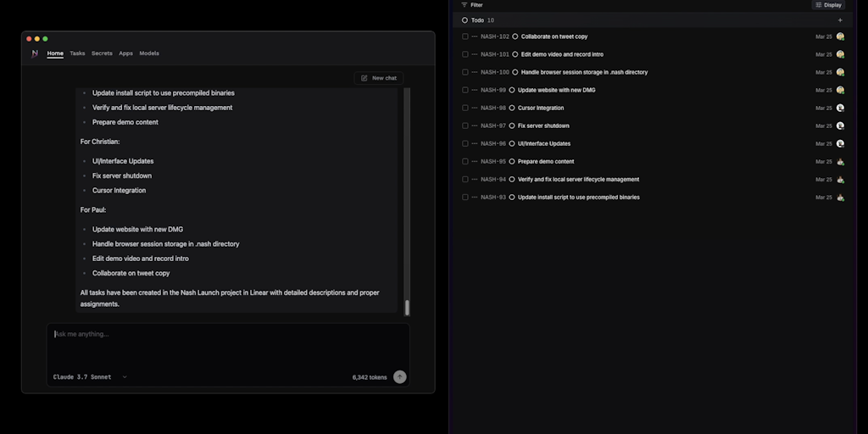This screenshot has width=868, height=434.
Task: Click priority dashes icon on NASH-95
Action: click(475, 162)
